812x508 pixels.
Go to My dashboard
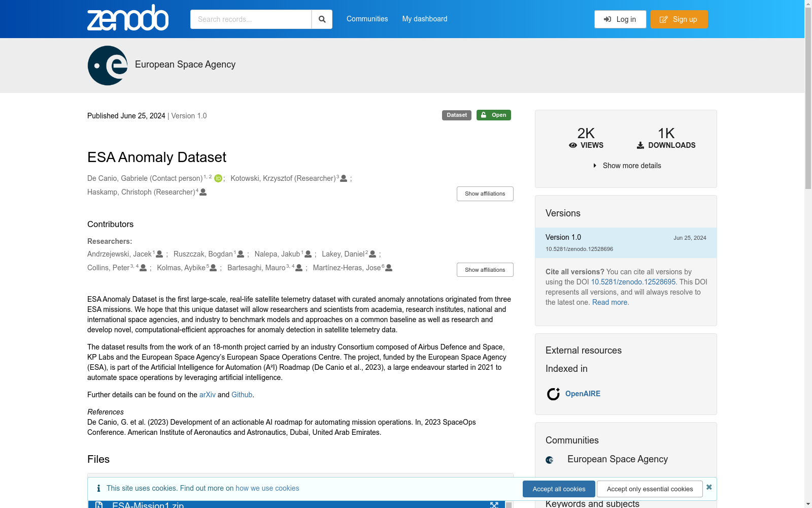[425, 19]
